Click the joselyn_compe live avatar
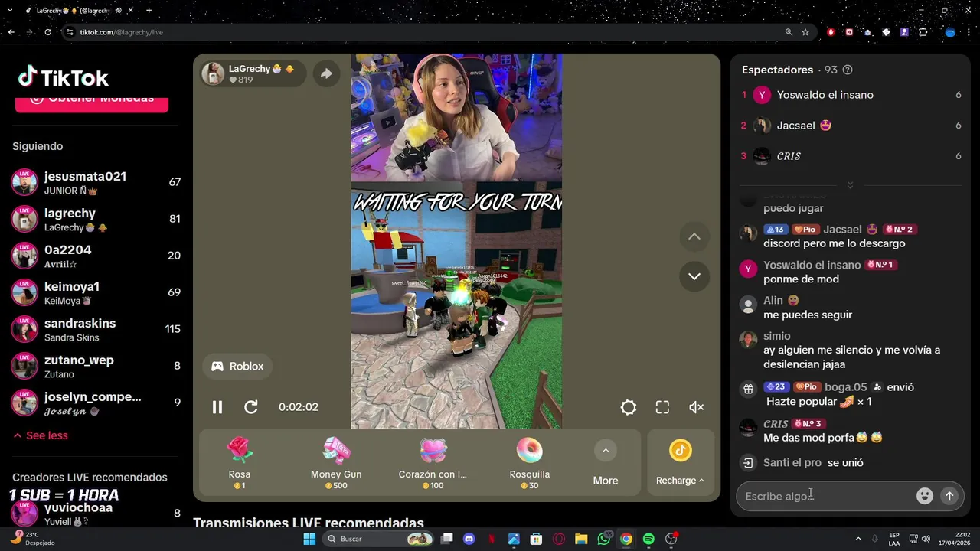The width and height of the screenshot is (980, 551). (24, 403)
